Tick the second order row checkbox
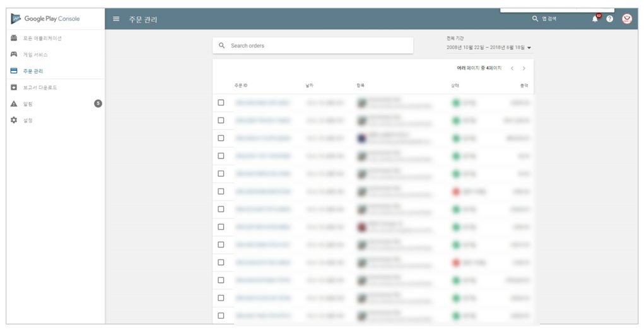This screenshot has height=334, width=644. [221, 120]
